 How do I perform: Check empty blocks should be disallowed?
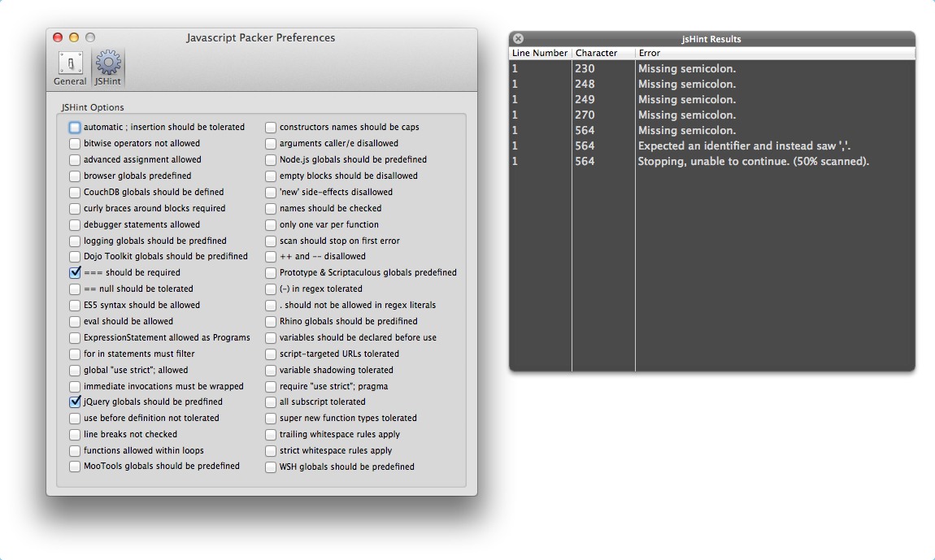(271, 176)
